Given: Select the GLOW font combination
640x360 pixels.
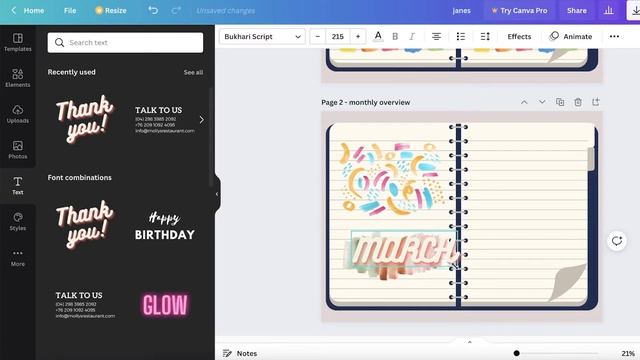Looking at the screenshot, I should pos(165,305).
